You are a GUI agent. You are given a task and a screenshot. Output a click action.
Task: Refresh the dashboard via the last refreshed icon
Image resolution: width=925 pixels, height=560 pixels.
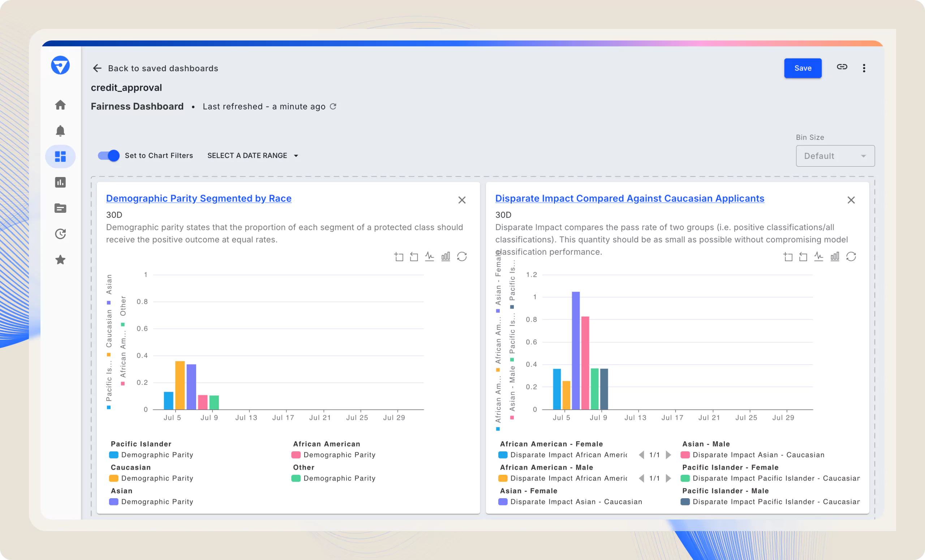click(333, 107)
